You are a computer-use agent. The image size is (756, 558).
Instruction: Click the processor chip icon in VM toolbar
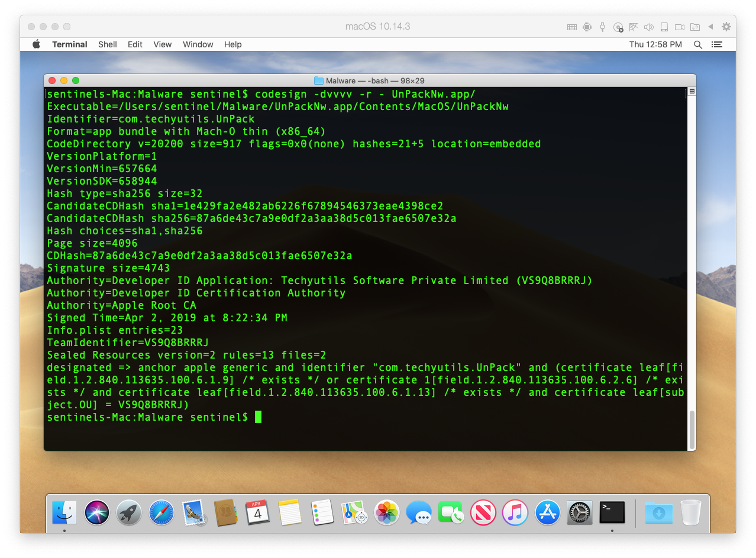[x=587, y=27]
